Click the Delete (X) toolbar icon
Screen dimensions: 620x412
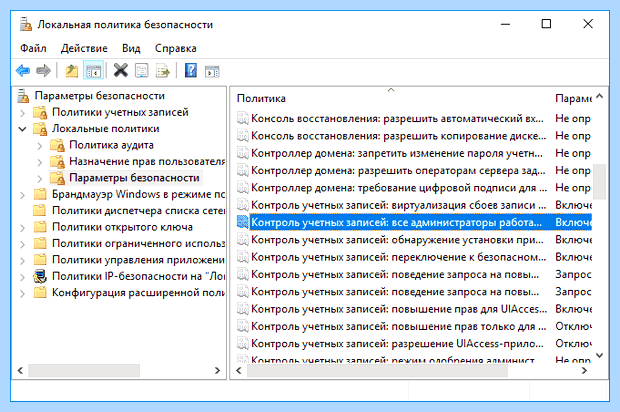click(121, 70)
